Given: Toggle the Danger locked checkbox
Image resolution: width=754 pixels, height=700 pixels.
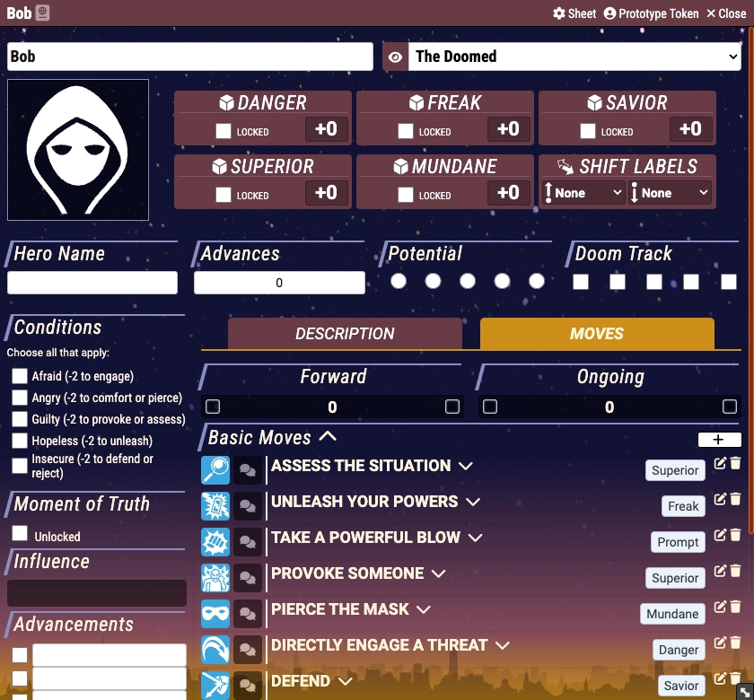Looking at the screenshot, I should click(x=224, y=131).
